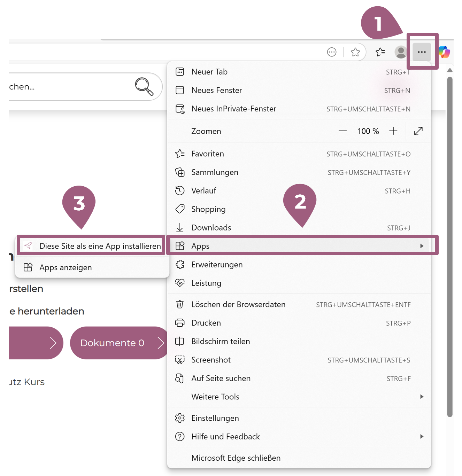
Task: Click the three-dot Settings and more button
Action: click(x=422, y=52)
